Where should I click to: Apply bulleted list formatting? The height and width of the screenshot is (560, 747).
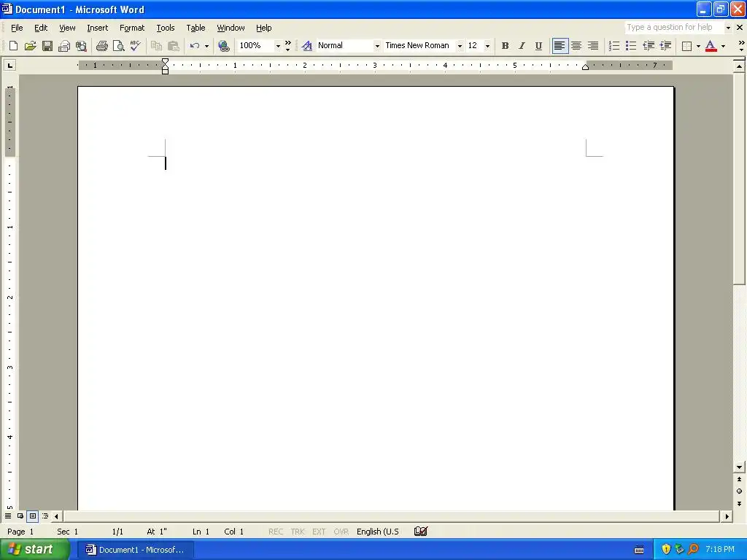pos(631,46)
